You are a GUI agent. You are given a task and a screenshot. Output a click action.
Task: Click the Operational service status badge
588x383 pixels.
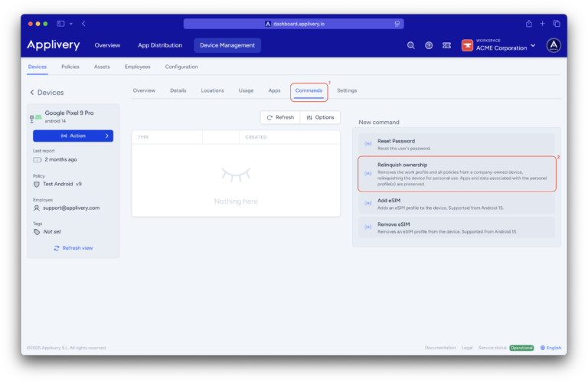[521, 348]
